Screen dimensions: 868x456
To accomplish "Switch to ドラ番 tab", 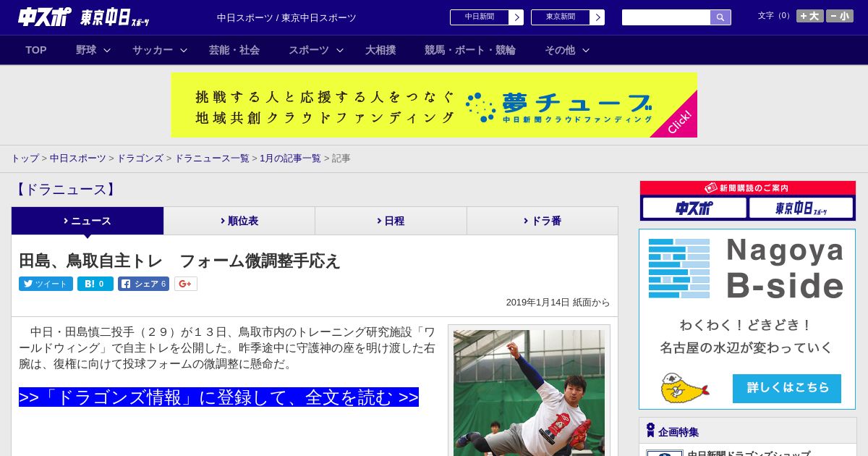I will pos(542,221).
